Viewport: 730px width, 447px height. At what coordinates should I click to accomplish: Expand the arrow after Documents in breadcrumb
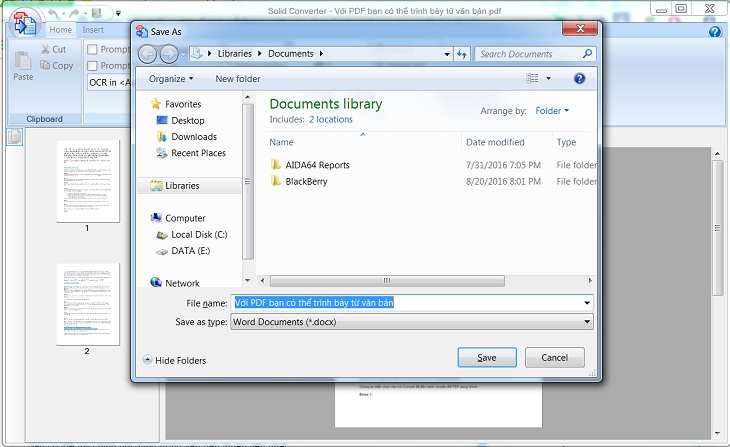coord(321,54)
